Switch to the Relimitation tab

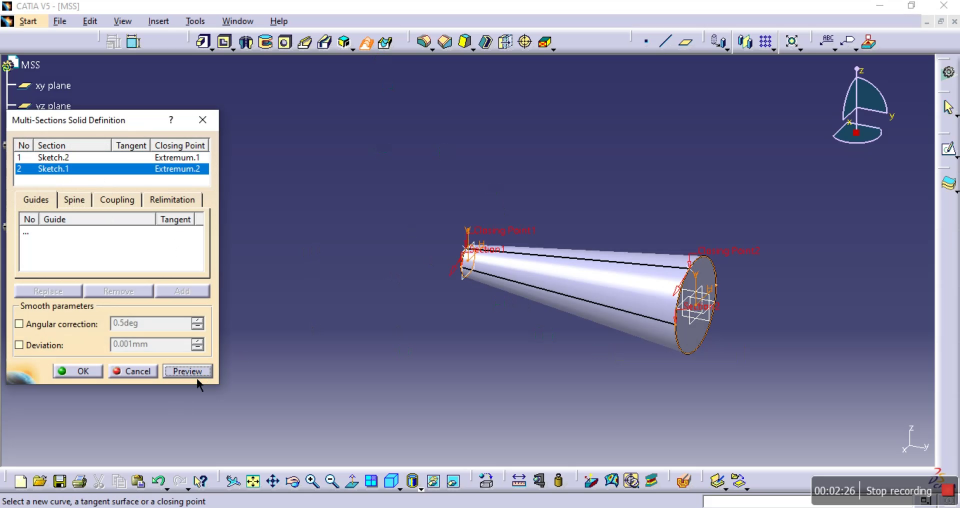point(172,200)
